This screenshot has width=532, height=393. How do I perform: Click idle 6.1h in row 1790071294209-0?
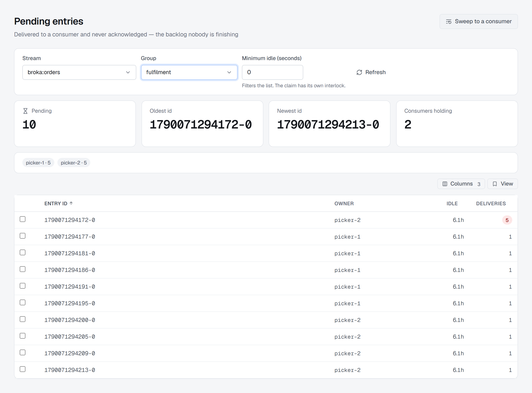[458, 353]
